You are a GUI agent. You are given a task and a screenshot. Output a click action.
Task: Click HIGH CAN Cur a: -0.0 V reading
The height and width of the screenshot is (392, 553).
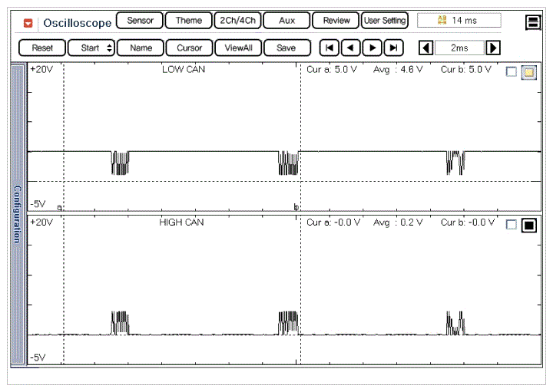point(333,222)
